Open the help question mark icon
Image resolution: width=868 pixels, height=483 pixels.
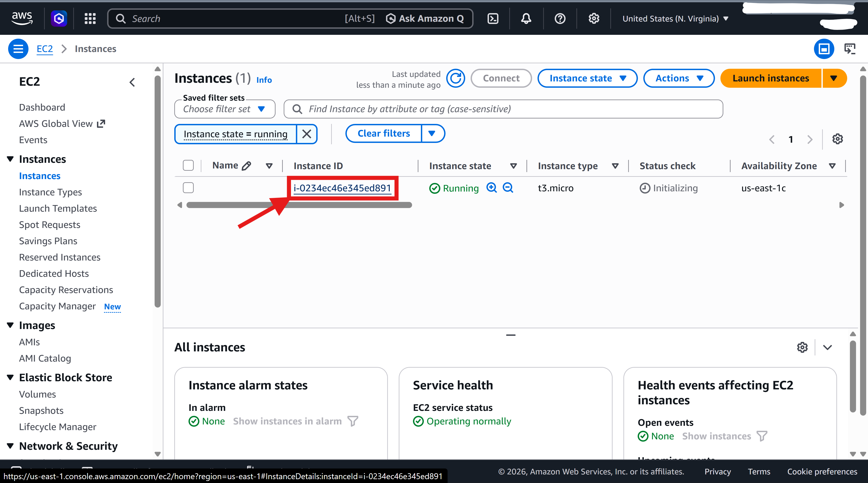tap(560, 18)
